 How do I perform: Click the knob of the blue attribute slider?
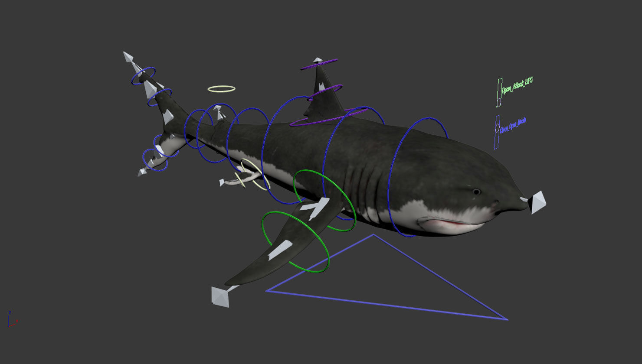(x=497, y=128)
